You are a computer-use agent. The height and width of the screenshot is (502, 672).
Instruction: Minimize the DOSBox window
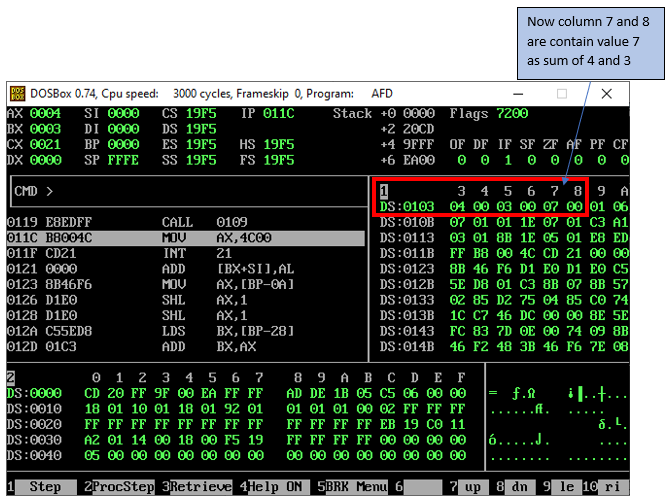click(518, 94)
